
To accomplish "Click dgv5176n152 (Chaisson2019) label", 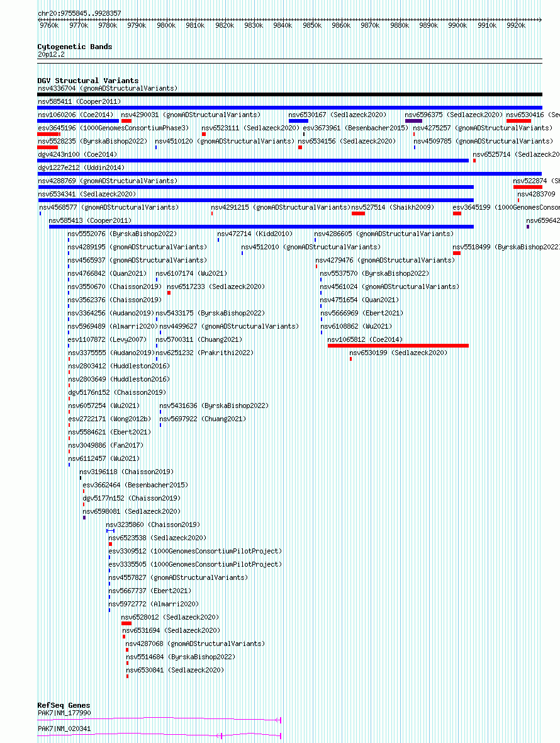I will pyautogui.click(x=118, y=394).
